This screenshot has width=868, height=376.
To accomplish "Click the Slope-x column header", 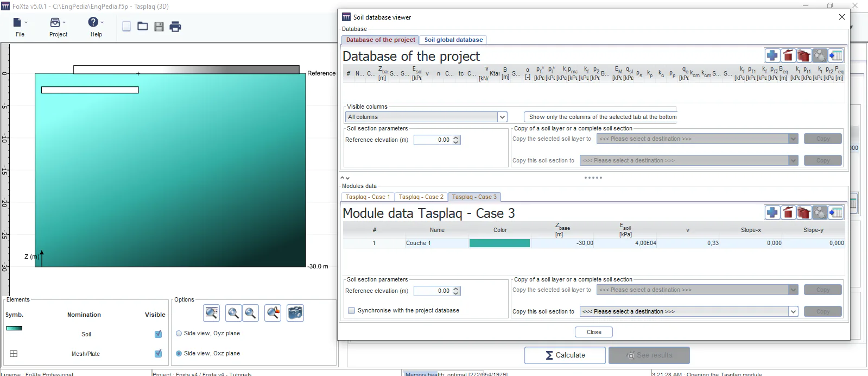I will pyautogui.click(x=751, y=230).
